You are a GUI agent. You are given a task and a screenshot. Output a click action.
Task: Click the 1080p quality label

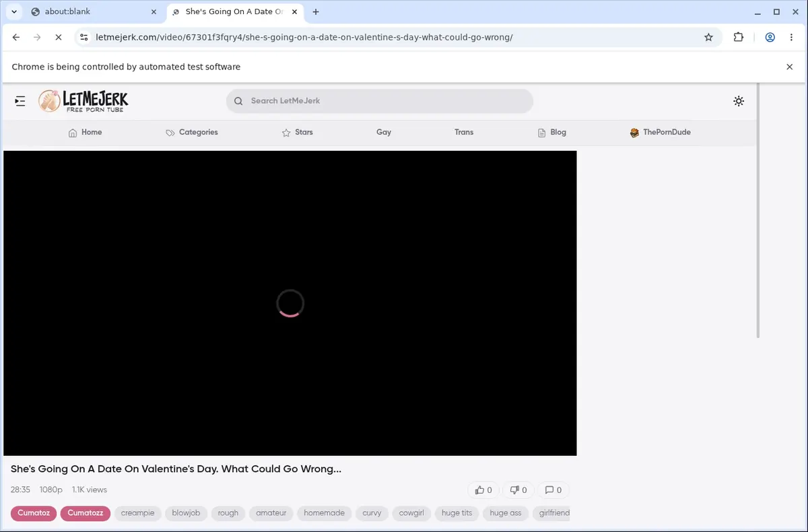point(51,490)
